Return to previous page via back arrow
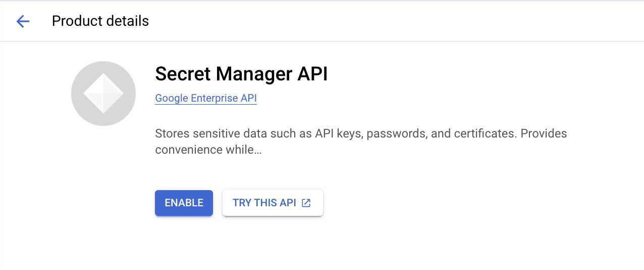This screenshot has height=270, width=644. click(23, 21)
